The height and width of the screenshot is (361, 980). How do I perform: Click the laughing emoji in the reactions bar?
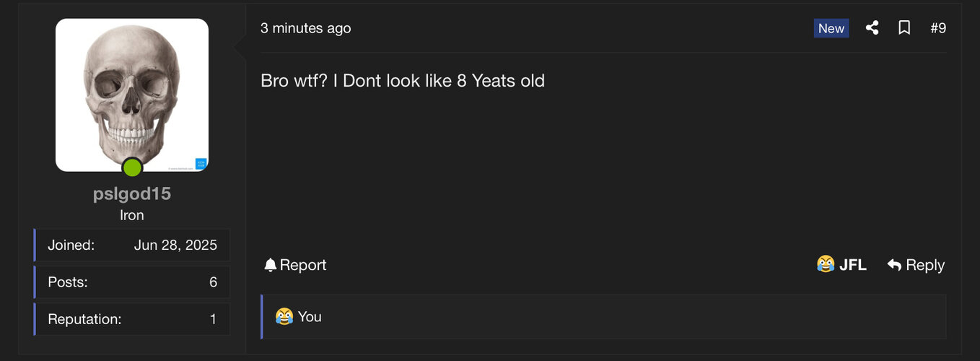pos(284,316)
